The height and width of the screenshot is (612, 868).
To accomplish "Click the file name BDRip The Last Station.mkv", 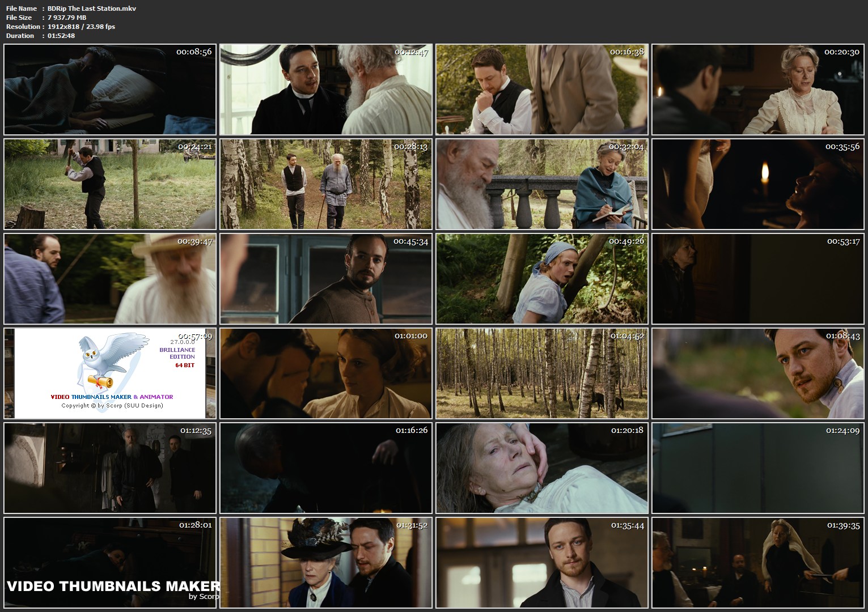I will (92, 8).
